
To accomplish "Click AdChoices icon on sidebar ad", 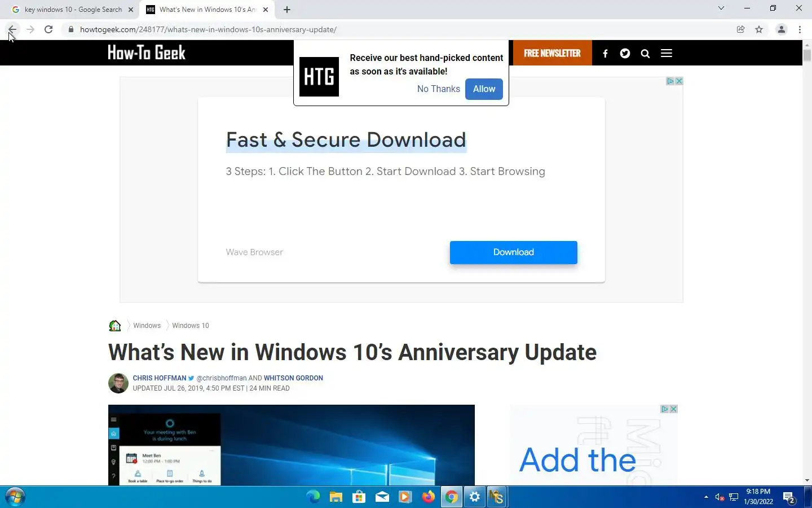I will tap(664, 409).
